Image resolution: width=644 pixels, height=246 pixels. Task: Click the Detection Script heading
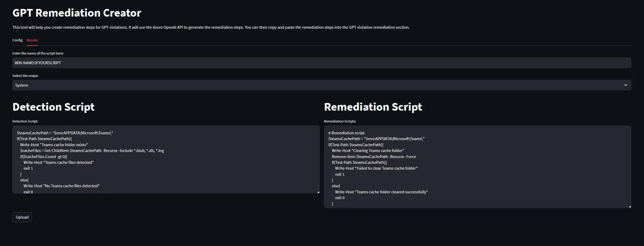pyautogui.click(x=53, y=107)
